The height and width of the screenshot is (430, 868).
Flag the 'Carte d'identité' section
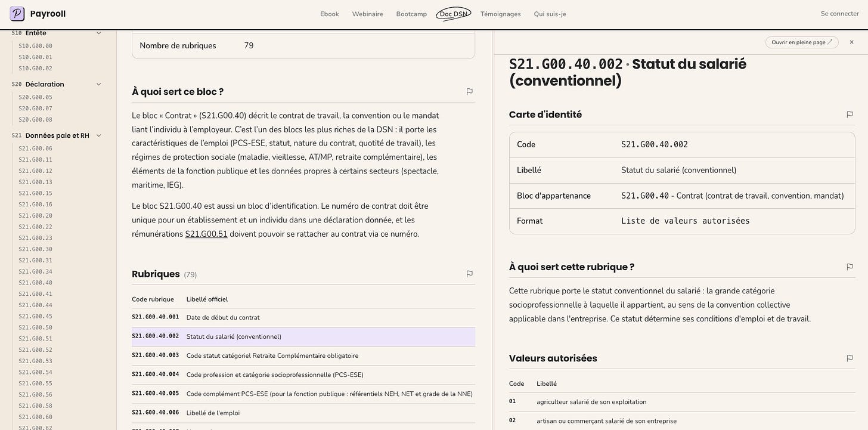(850, 115)
